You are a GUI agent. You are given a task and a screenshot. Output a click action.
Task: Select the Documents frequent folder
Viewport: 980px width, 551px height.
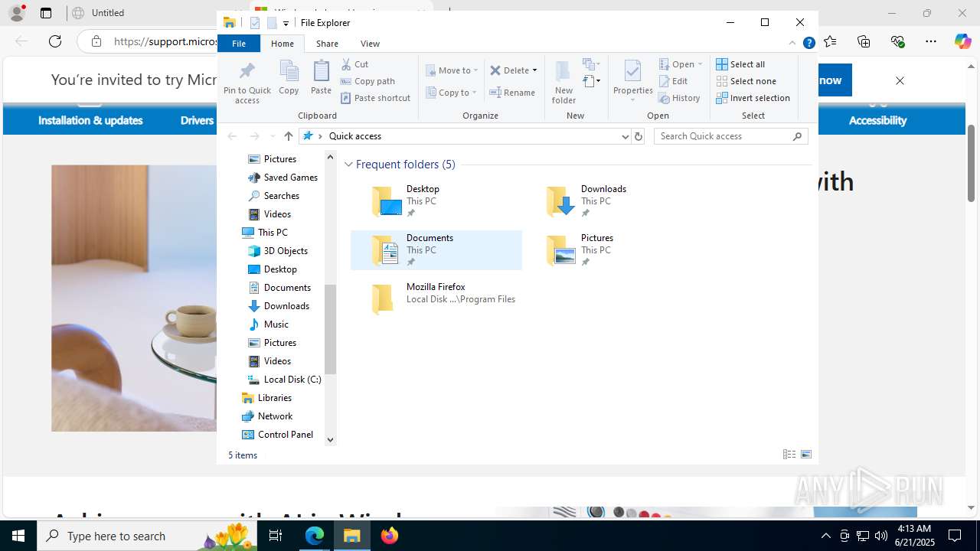pyautogui.click(x=436, y=250)
